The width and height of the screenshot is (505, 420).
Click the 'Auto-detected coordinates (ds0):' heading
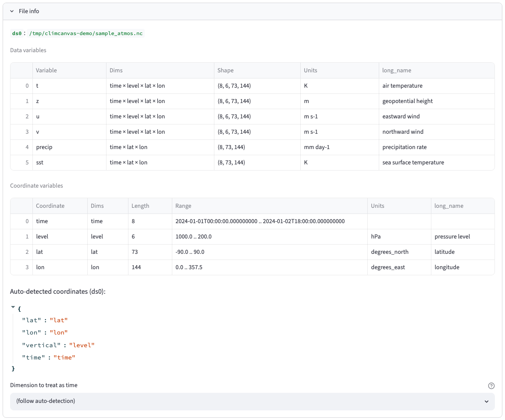58,292
